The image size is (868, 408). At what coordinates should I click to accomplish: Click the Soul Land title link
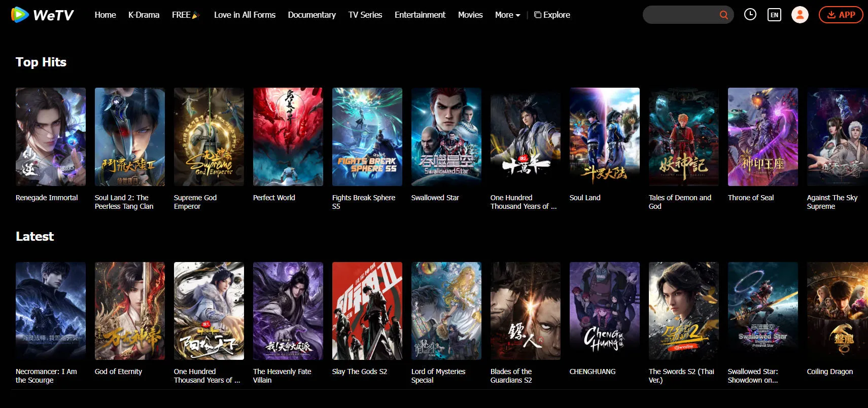pos(585,198)
